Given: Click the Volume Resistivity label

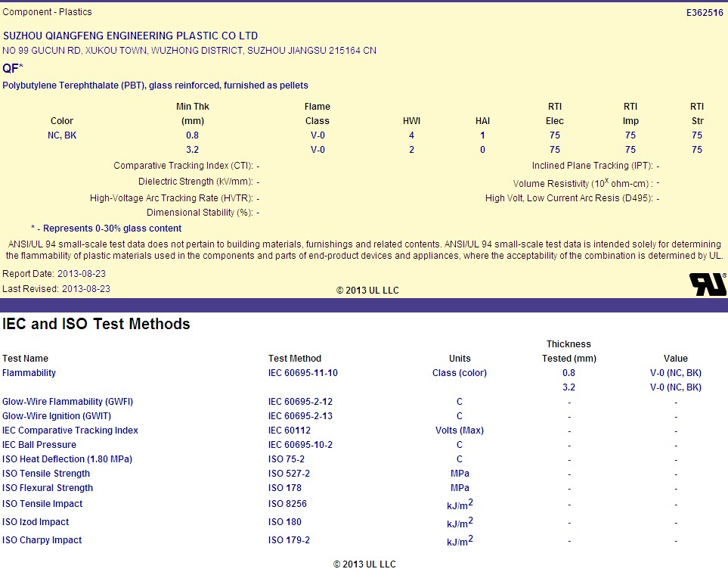Looking at the screenshot, I should 583,182.
